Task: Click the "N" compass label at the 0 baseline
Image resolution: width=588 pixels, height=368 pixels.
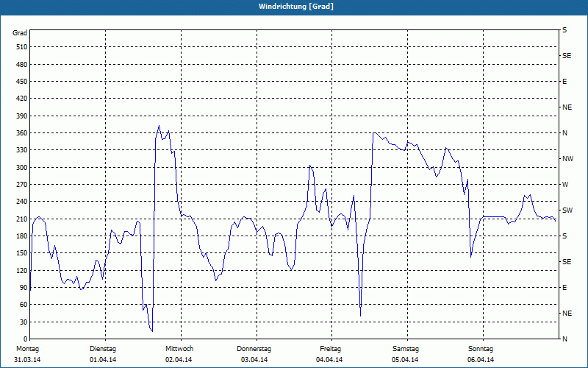Action: click(564, 339)
